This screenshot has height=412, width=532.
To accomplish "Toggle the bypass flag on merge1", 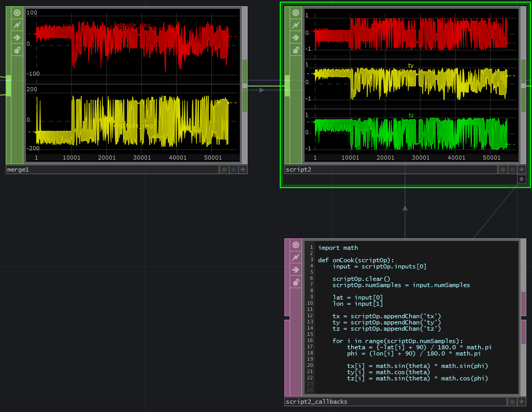I will [x=17, y=25].
